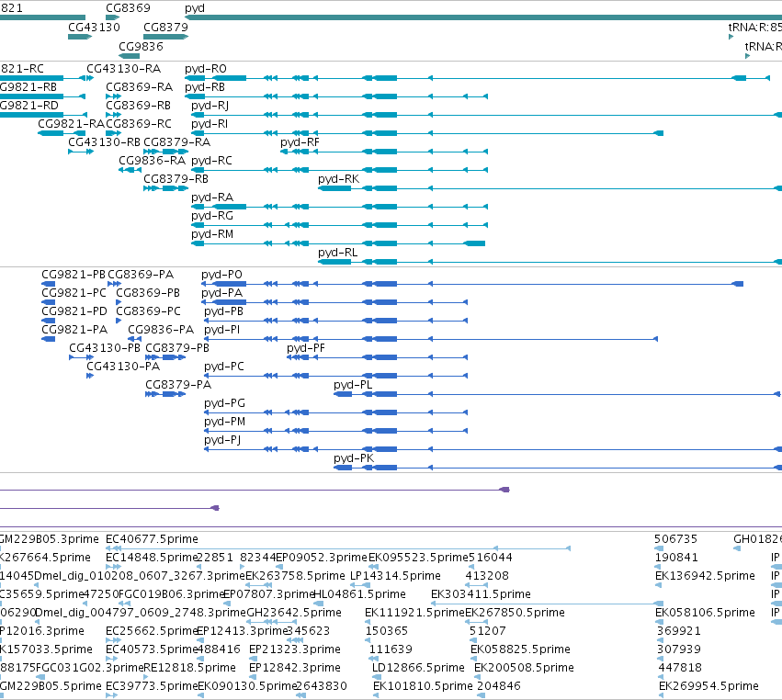Select EST EC40677.5prime
This screenshot has width=782, height=700.
point(152,539)
